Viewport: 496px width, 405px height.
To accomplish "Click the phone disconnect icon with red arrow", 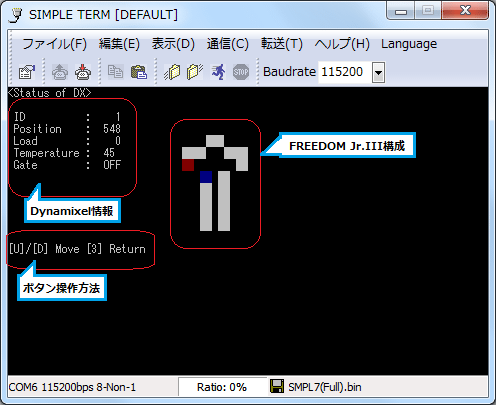I will [83, 72].
